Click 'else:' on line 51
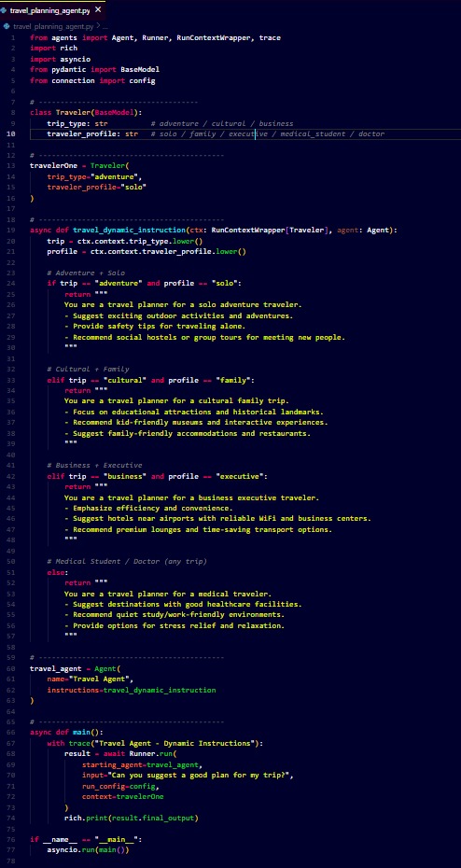Image resolution: width=461 pixels, height=868 pixels. point(58,572)
